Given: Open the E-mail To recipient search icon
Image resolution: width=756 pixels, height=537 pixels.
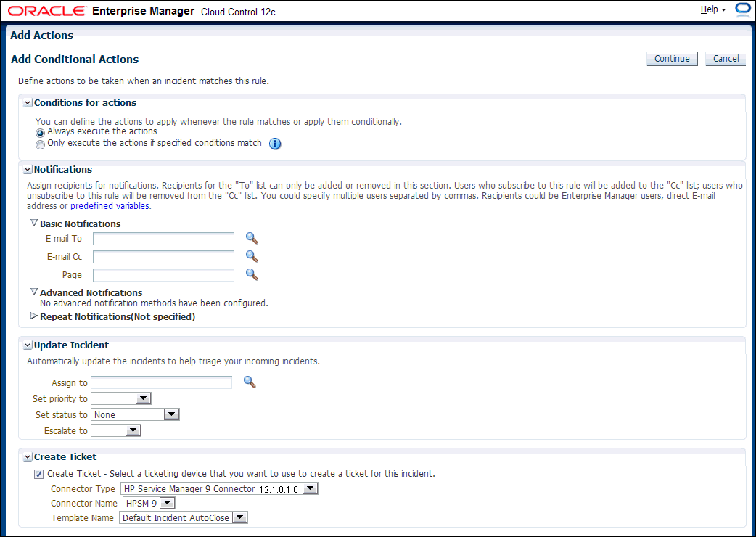Looking at the screenshot, I should click(251, 238).
